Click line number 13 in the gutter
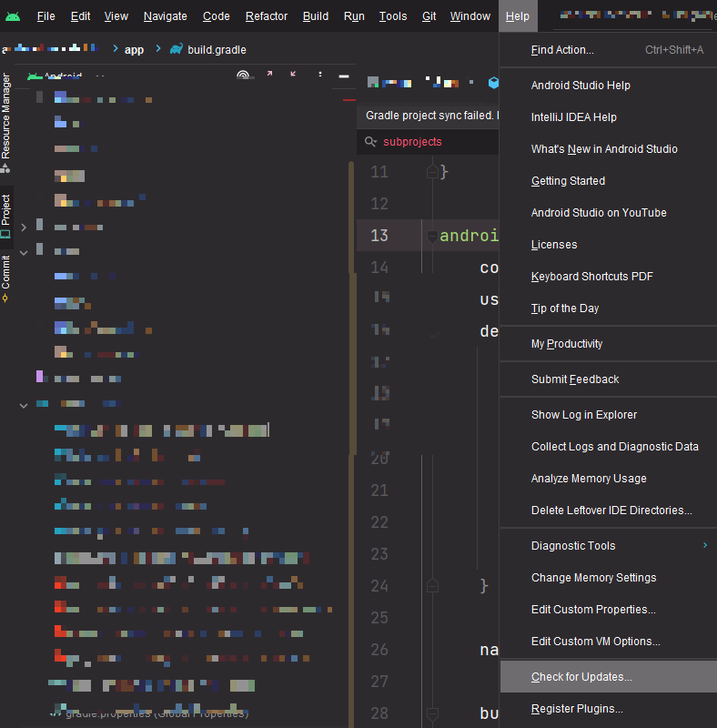This screenshot has height=728, width=717. pos(379,236)
